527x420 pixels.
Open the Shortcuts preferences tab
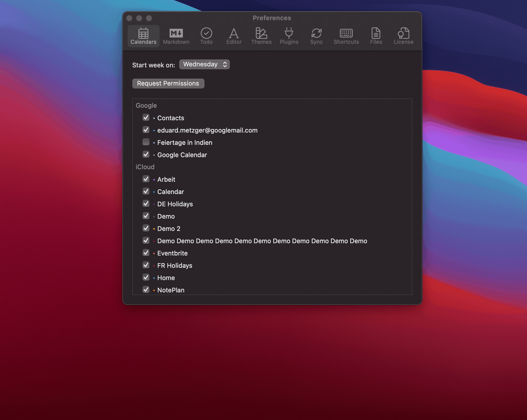pyautogui.click(x=346, y=36)
